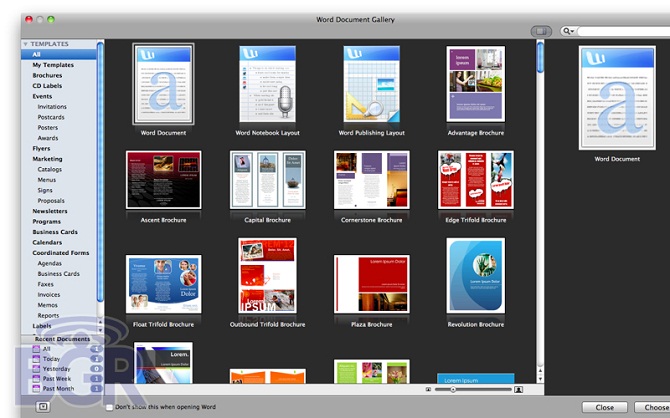Adjust the thumbnail size slider

click(x=453, y=389)
